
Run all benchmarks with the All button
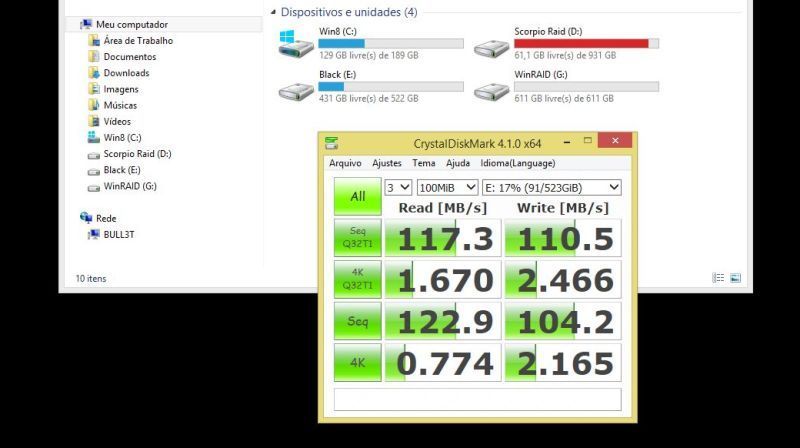pyautogui.click(x=357, y=196)
